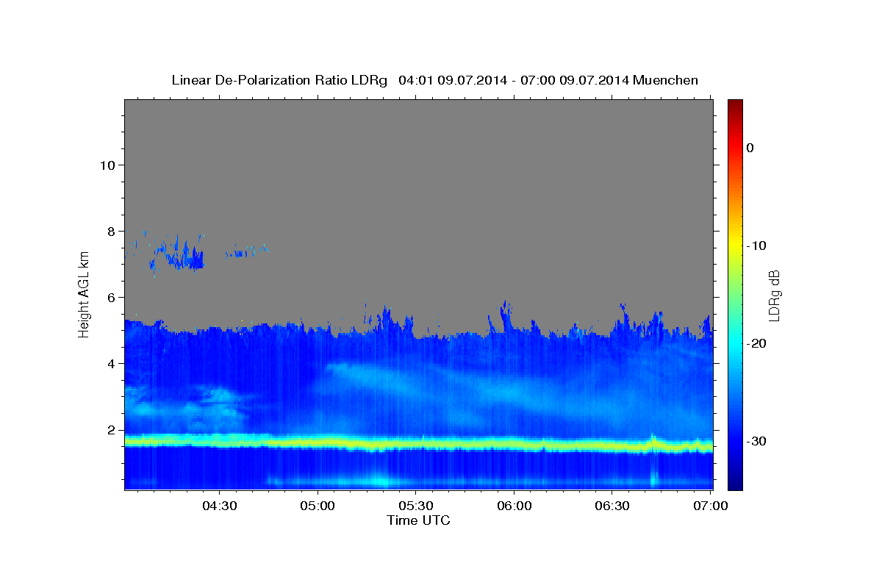Select the '06:00' time axis label

(514, 506)
